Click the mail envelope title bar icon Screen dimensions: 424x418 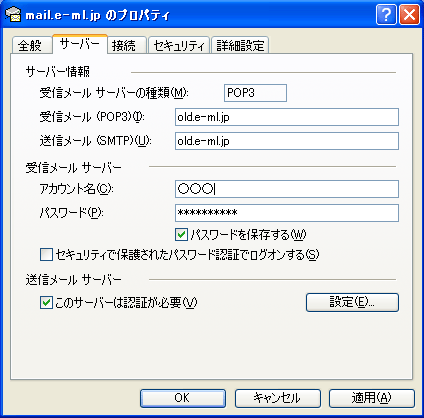[x=13, y=15]
